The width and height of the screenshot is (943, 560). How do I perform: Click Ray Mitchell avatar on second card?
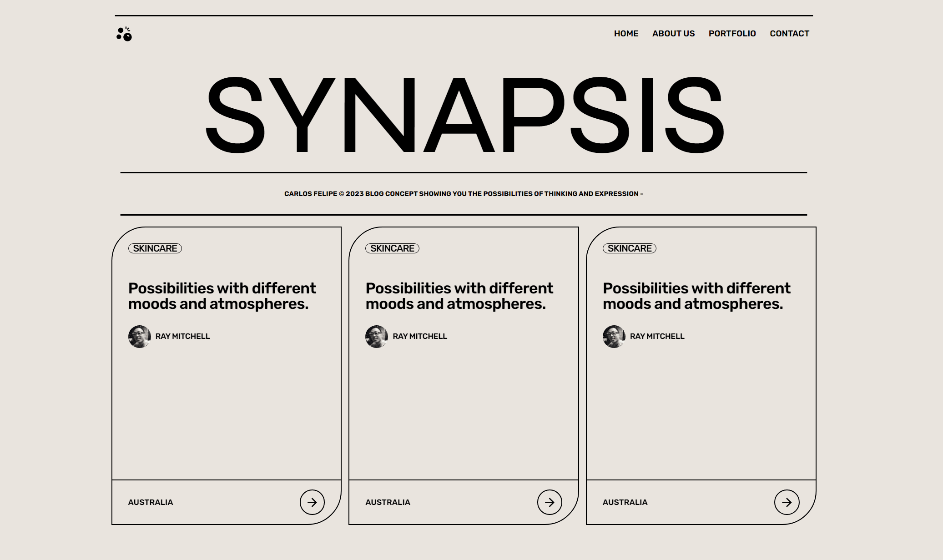point(377,336)
